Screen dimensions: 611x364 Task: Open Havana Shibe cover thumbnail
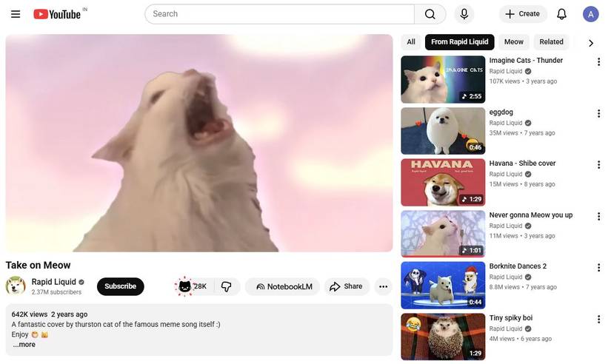click(443, 182)
